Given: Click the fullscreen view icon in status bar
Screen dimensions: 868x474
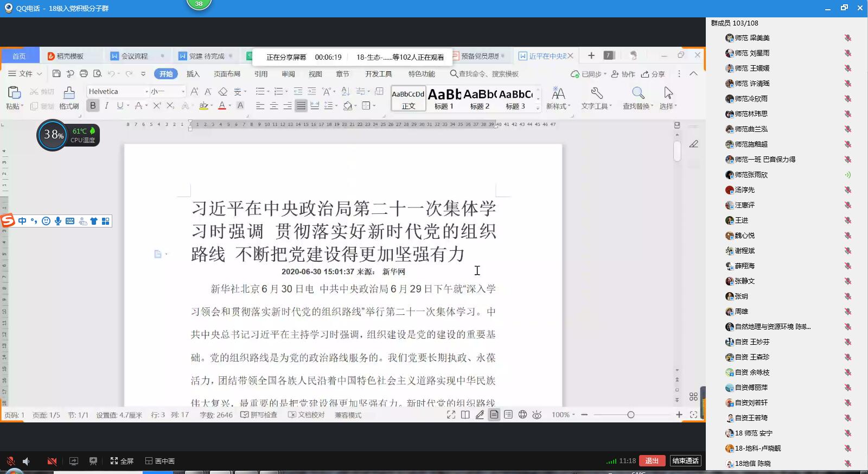Looking at the screenshot, I should point(451,415).
